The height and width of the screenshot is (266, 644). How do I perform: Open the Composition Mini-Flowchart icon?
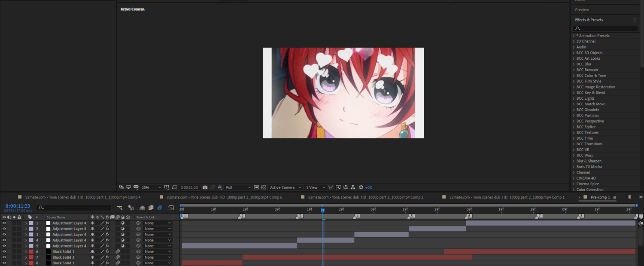[x=120, y=208]
